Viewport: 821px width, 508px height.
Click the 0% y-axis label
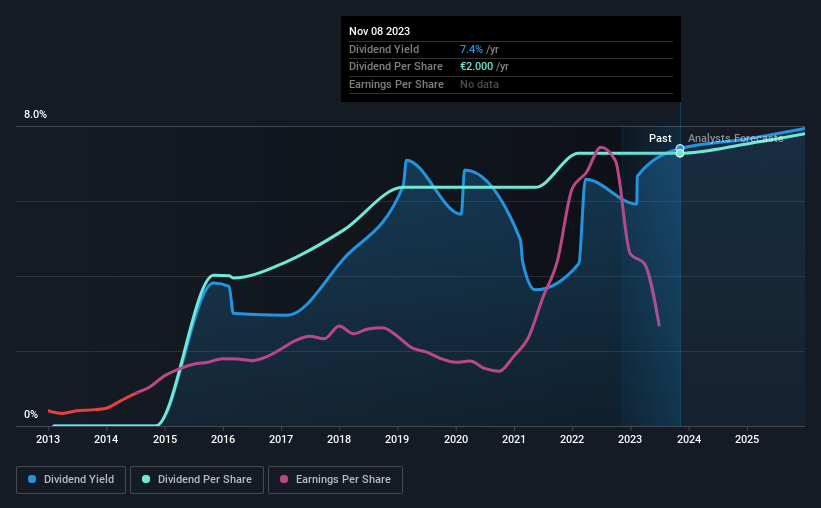[x=31, y=414]
